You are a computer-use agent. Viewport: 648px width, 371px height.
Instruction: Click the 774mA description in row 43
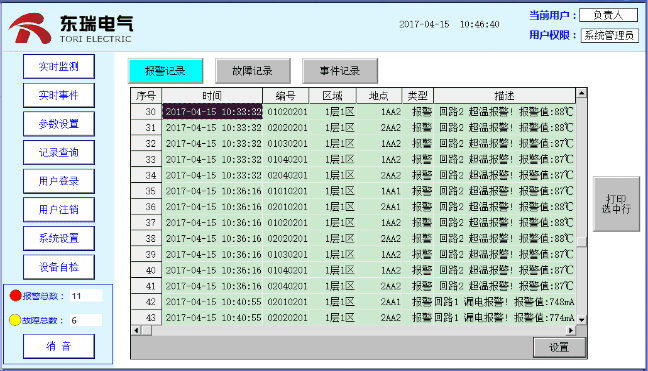pyautogui.click(x=504, y=317)
